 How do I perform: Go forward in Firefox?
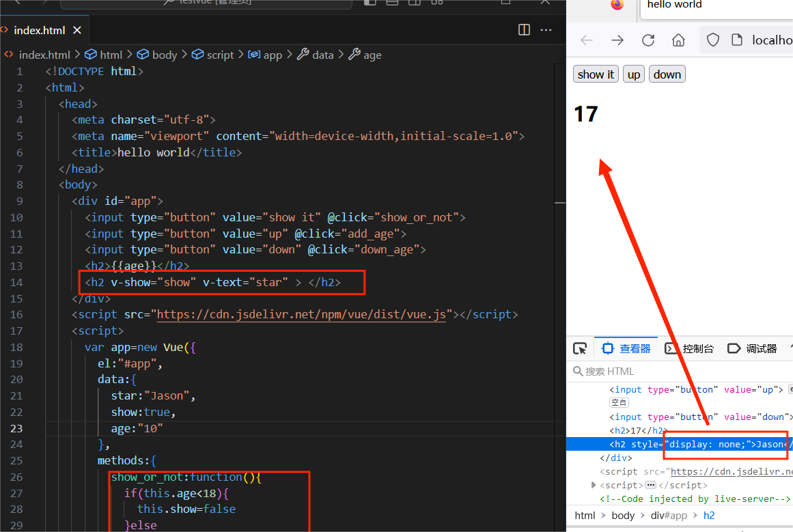point(617,40)
